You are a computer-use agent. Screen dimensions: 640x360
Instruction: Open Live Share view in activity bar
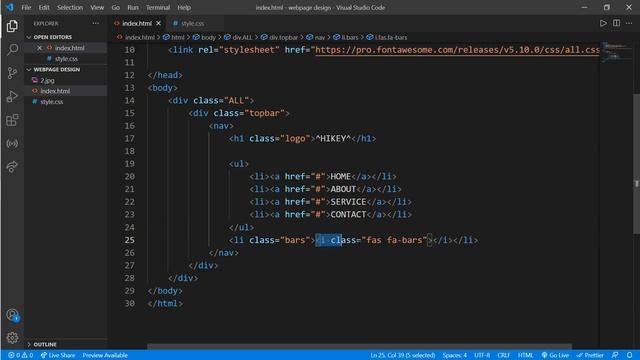pyautogui.click(x=12, y=167)
